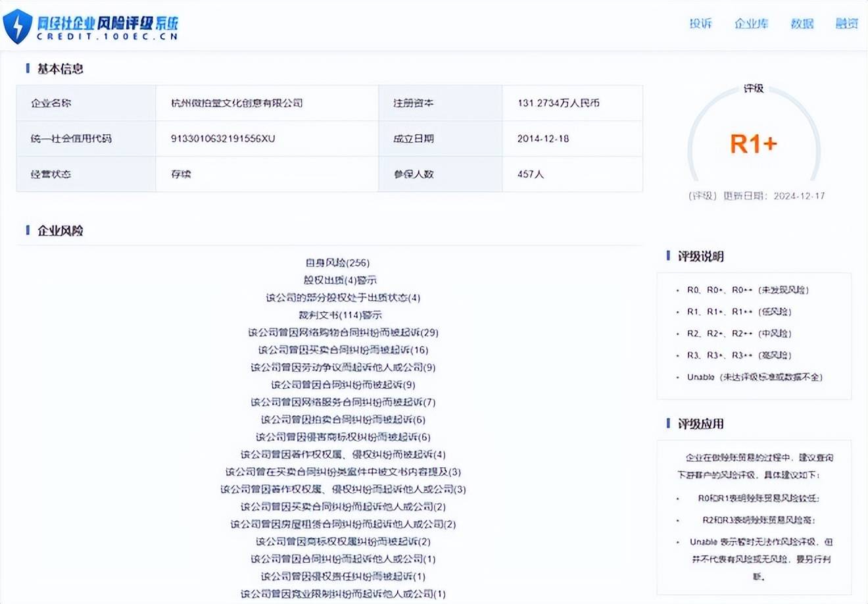Viewport: 868px width, 604px height.
Task: Click the 基本信息 section heading
Action: pyautogui.click(x=60, y=69)
